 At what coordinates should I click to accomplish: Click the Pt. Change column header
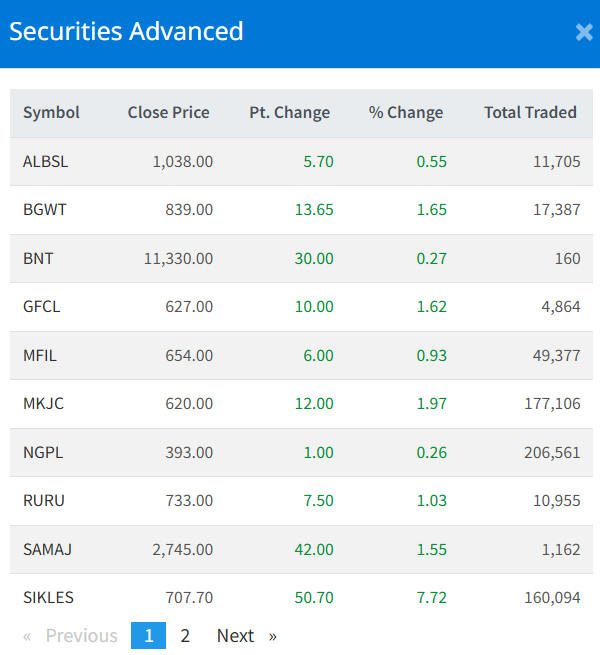[x=289, y=112]
